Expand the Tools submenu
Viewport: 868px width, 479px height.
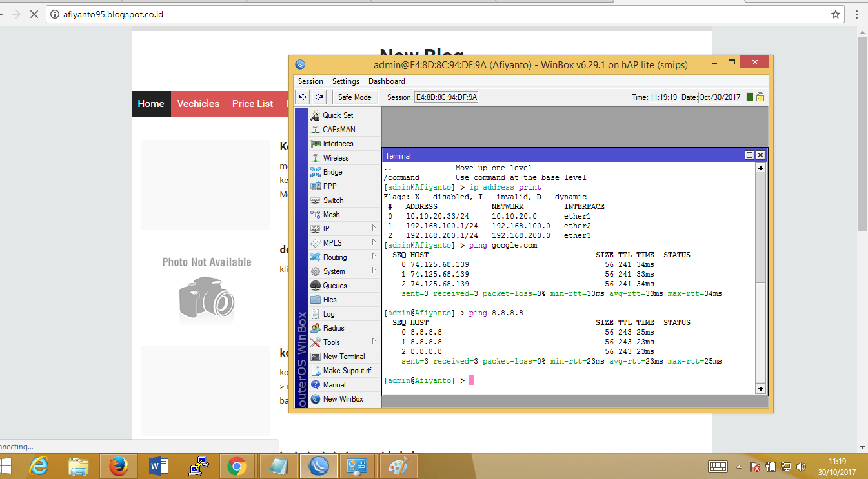click(345, 342)
